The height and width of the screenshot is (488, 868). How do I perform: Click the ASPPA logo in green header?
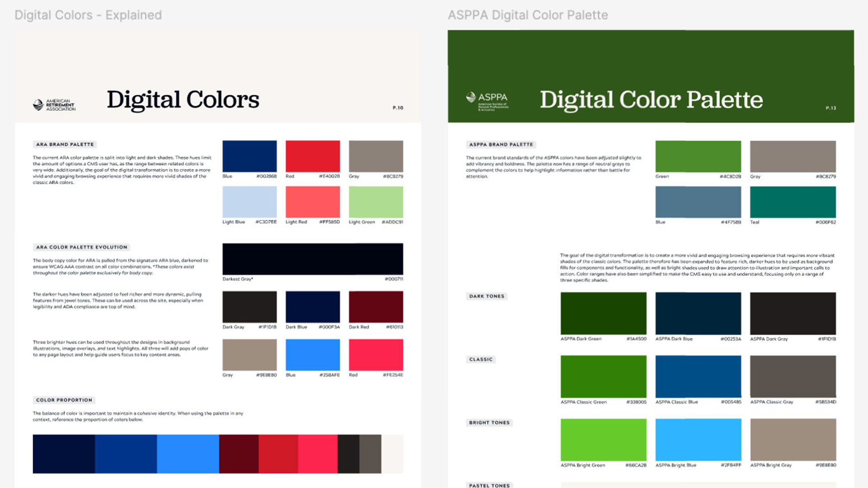487,101
